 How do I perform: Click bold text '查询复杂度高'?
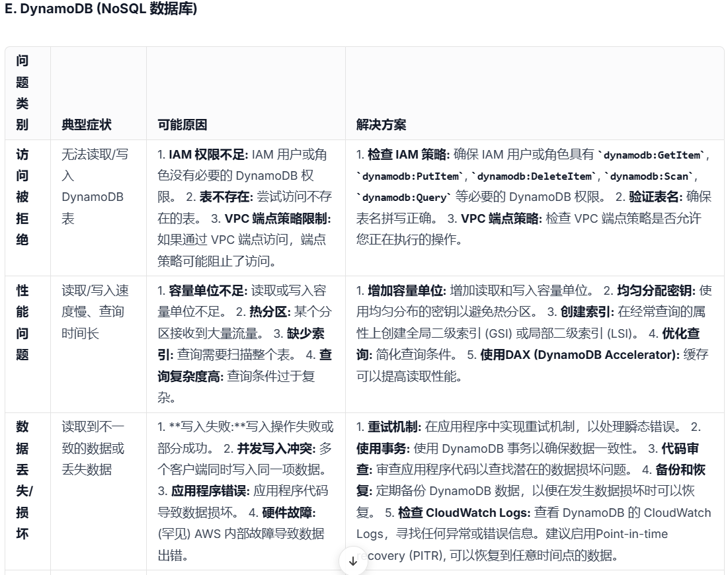245,365
